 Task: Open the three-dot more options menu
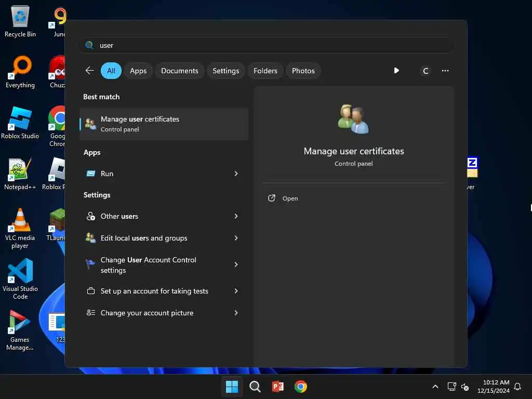445,71
